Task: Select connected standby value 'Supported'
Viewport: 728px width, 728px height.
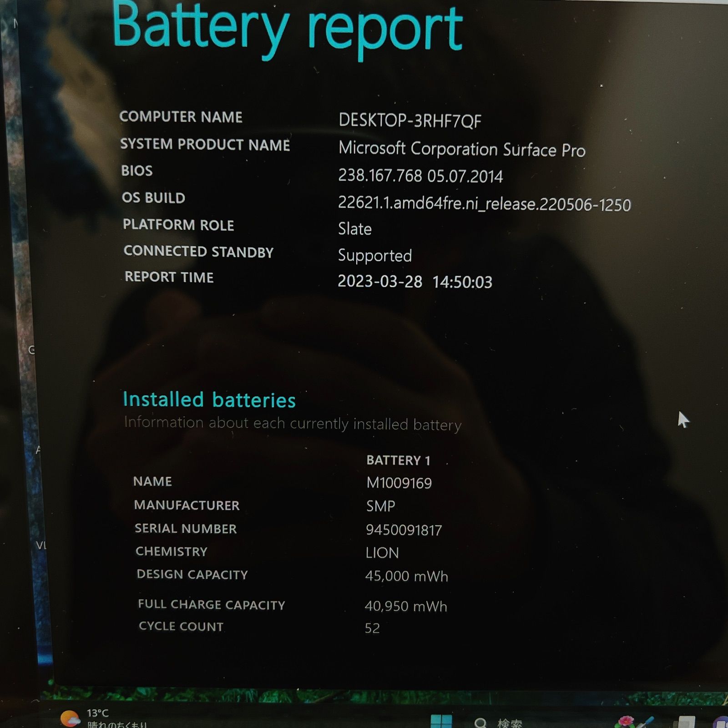Action: [375, 256]
